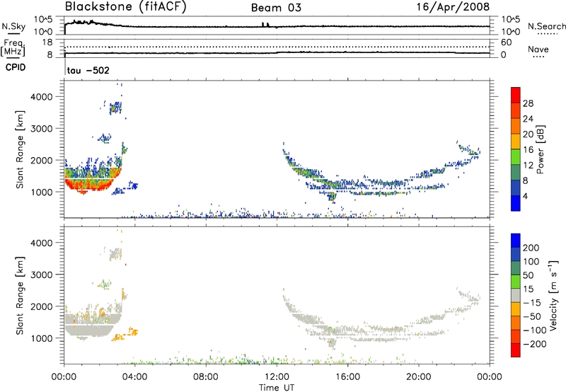Click the 'Time UT' axis title
Image resolution: width=566 pixels, height=392 pixels.
pos(277,388)
